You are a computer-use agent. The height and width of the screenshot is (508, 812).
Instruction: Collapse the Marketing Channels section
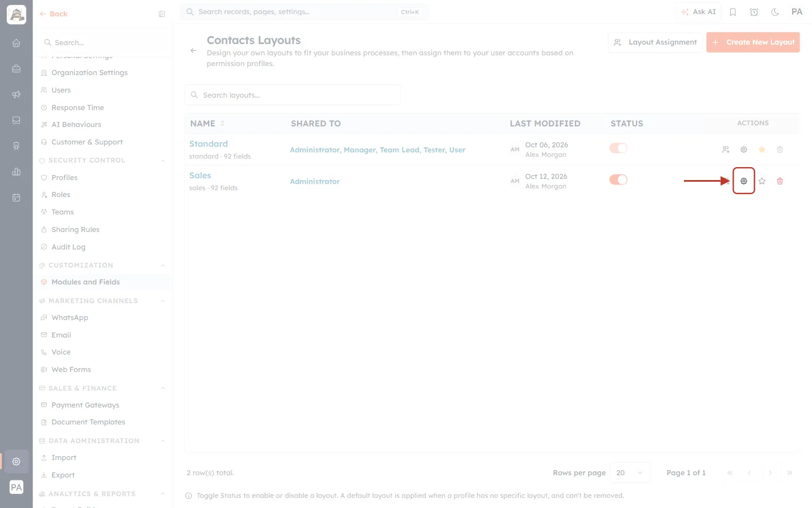coord(163,301)
